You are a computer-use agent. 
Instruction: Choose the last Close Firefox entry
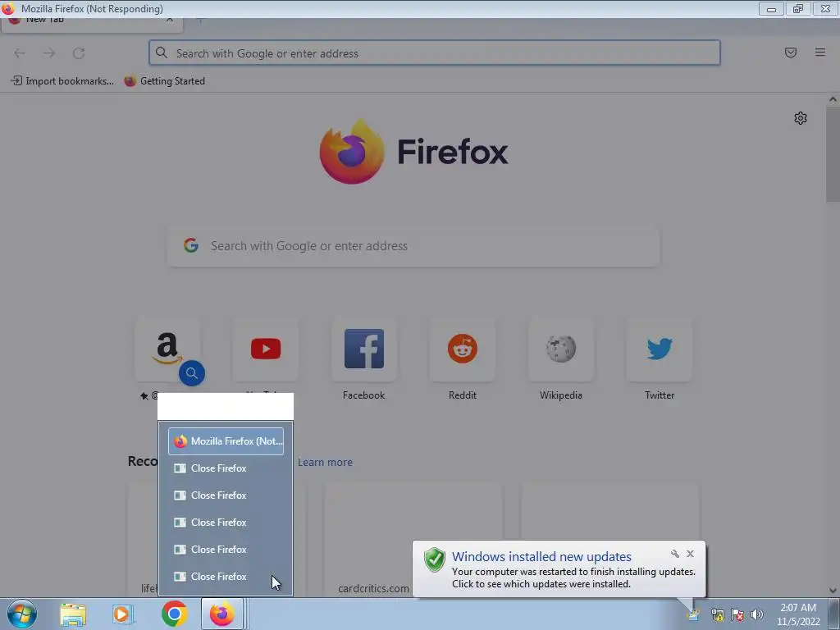[x=226, y=577]
